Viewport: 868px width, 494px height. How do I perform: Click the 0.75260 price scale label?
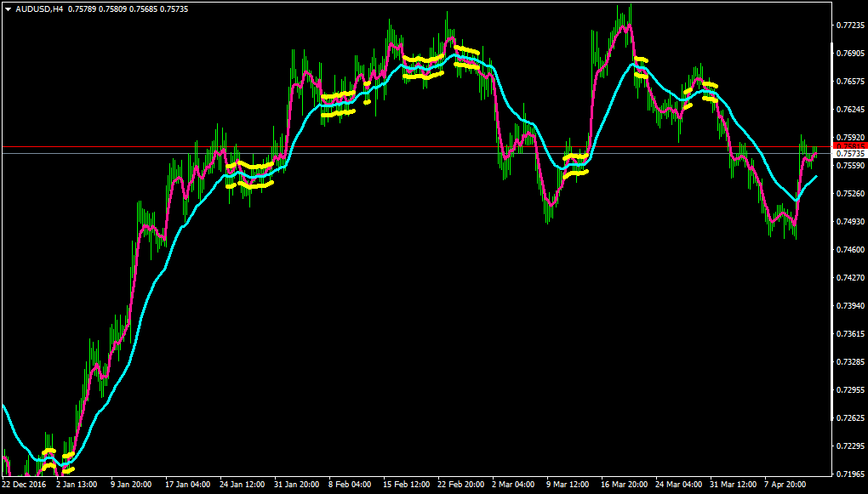click(850, 194)
